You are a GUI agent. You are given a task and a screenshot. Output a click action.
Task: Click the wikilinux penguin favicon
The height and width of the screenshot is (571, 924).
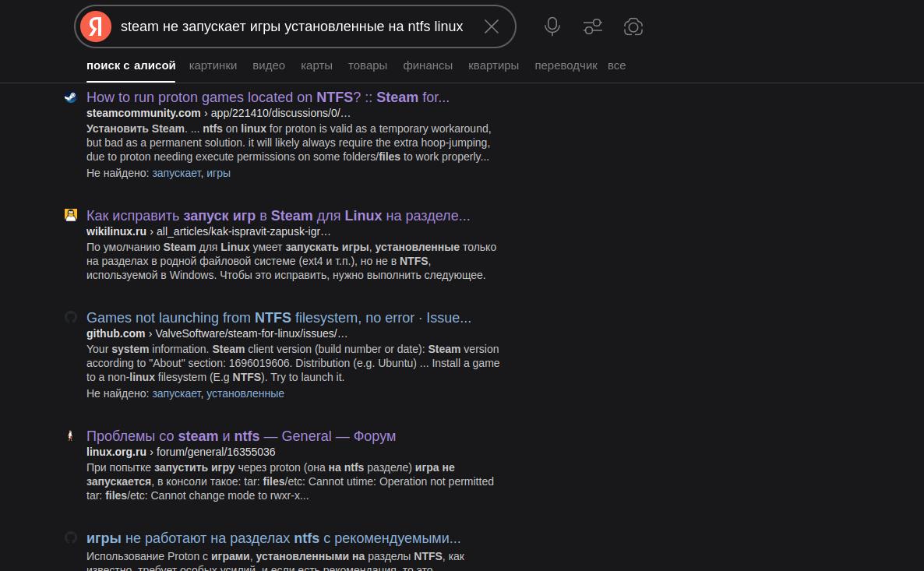point(71,215)
